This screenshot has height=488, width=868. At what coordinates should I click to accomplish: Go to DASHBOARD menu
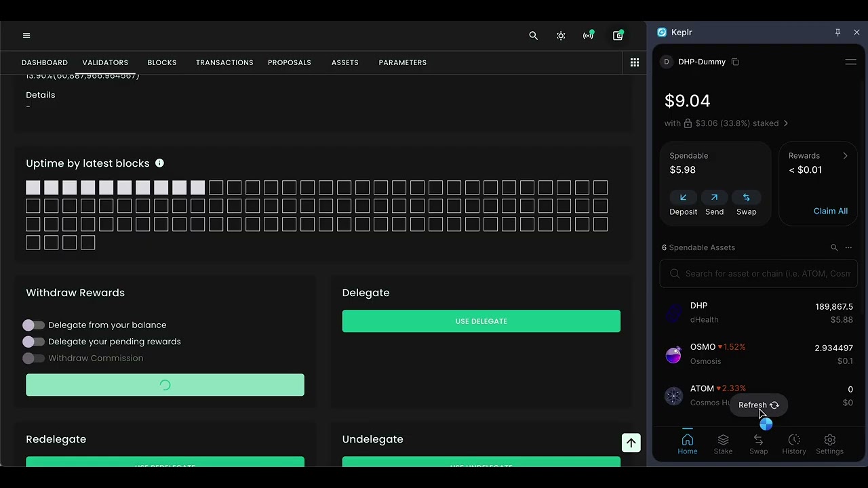[x=45, y=62]
